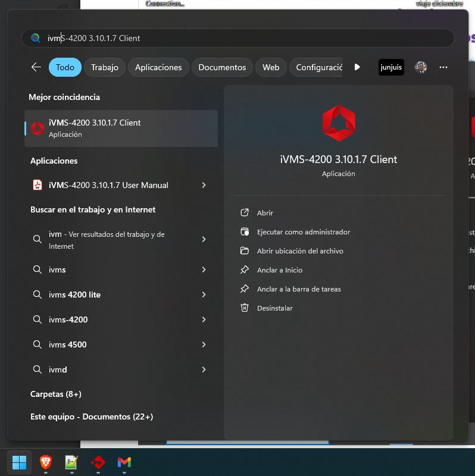The width and height of the screenshot is (475, 476).
Task: Open the notepad app in taskbar
Action: (x=71, y=462)
